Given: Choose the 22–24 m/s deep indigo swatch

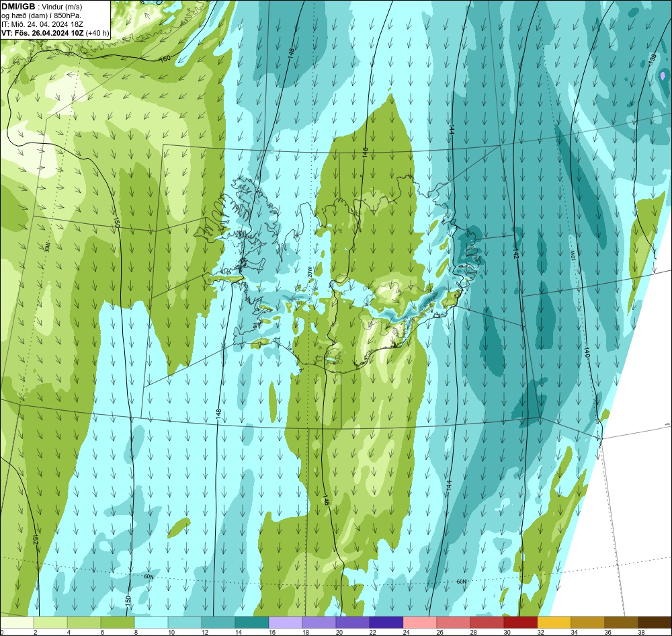Looking at the screenshot, I should 386,623.
